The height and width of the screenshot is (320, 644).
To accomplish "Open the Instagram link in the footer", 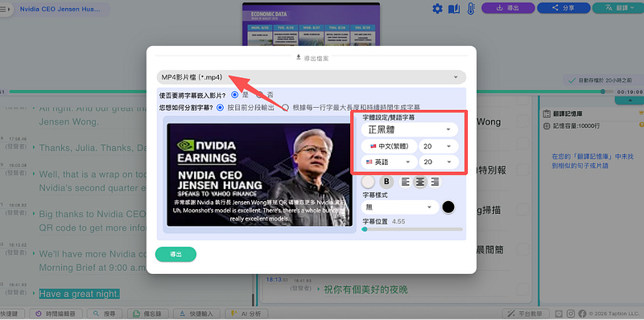I will click(571, 314).
